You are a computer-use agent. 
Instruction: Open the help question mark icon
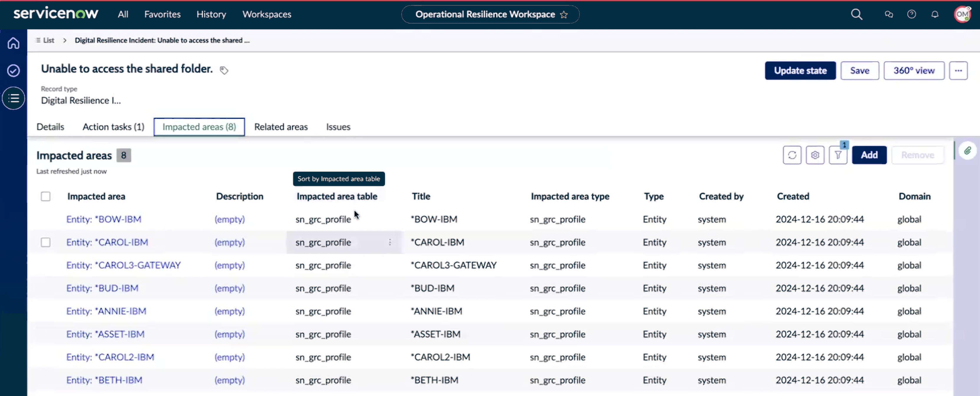pyautogui.click(x=911, y=14)
